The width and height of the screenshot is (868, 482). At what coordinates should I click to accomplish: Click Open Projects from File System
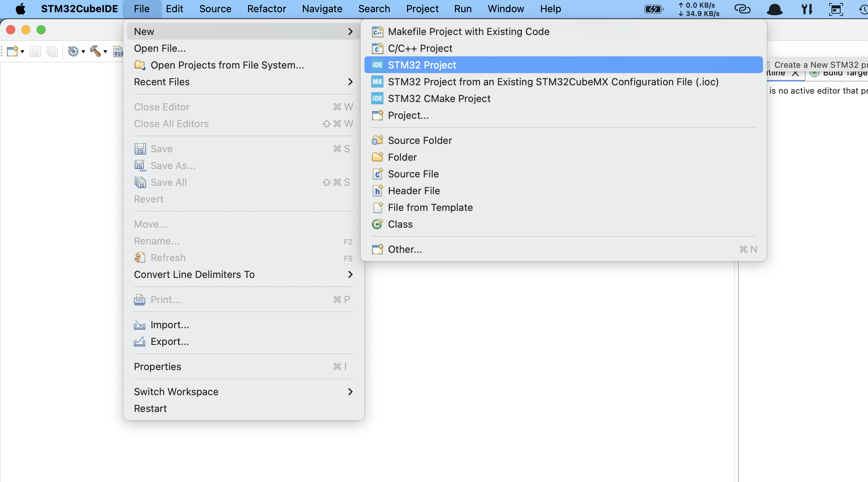tap(227, 65)
